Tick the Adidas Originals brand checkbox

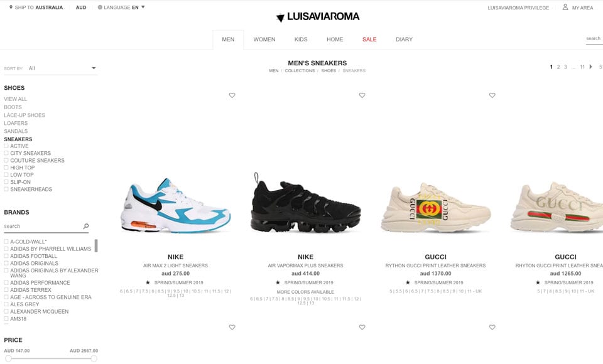(x=6, y=264)
